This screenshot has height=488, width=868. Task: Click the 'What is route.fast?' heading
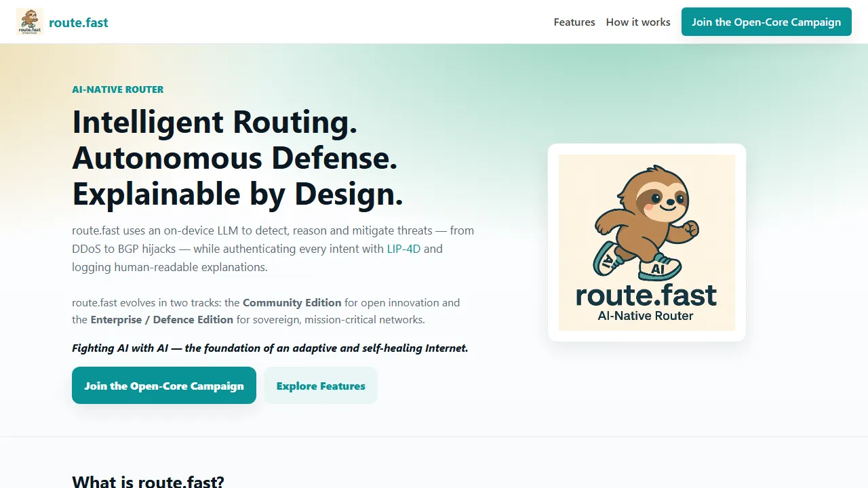[148, 481]
